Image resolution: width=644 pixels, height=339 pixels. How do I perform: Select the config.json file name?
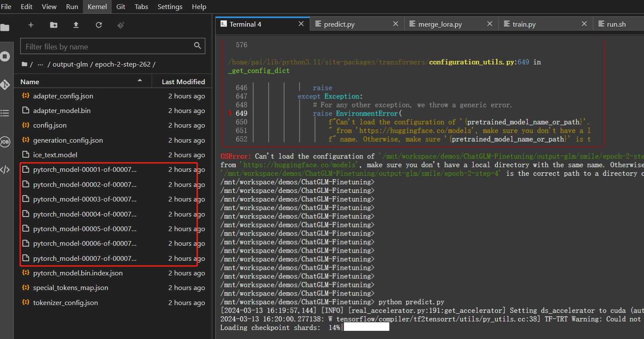[50, 125]
